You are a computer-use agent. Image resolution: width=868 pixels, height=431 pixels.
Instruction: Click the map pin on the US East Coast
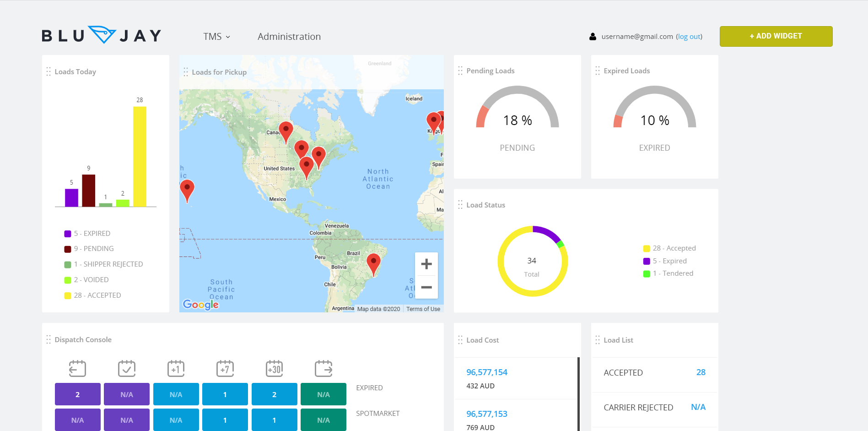point(318,158)
